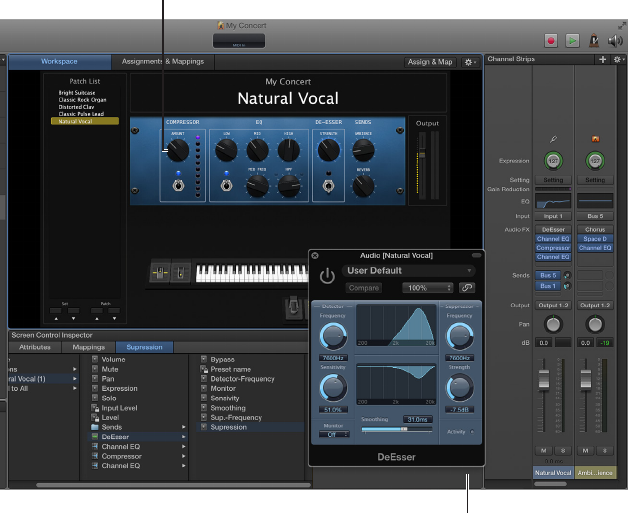This screenshot has height=513, width=628.
Task: Click the red record button in toolbar
Action: [x=550, y=40]
